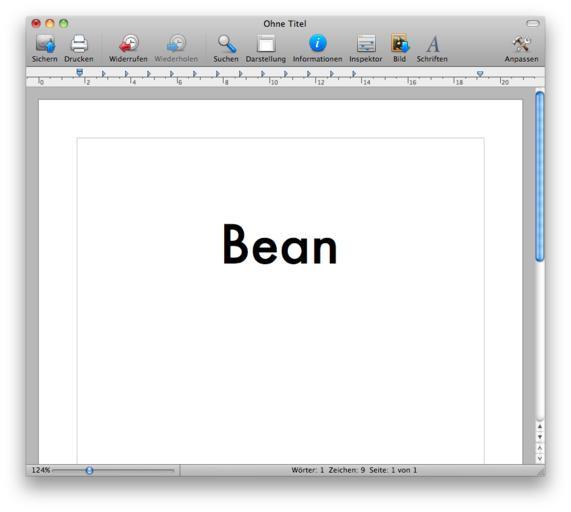The image size is (571, 512).
Task: Click the right margin ruler marker
Action: pyautogui.click(x=480, y=74)
